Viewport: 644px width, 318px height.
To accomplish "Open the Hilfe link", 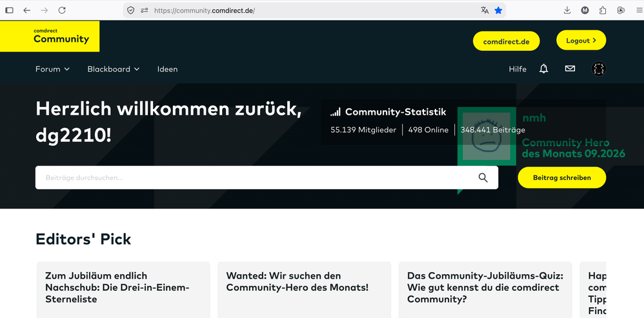I will (x=518, y=69).
